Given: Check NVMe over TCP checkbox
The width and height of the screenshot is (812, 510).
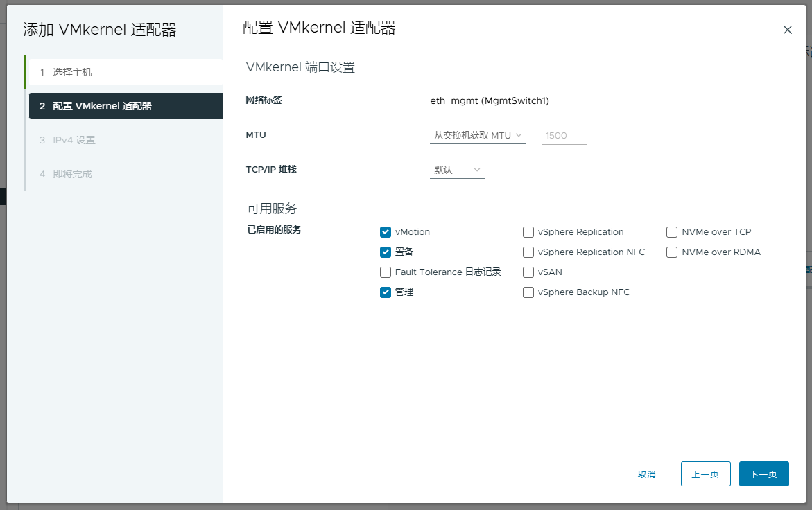Looking at the screenshot, I should pyautogui.click(x=672, y=231).
